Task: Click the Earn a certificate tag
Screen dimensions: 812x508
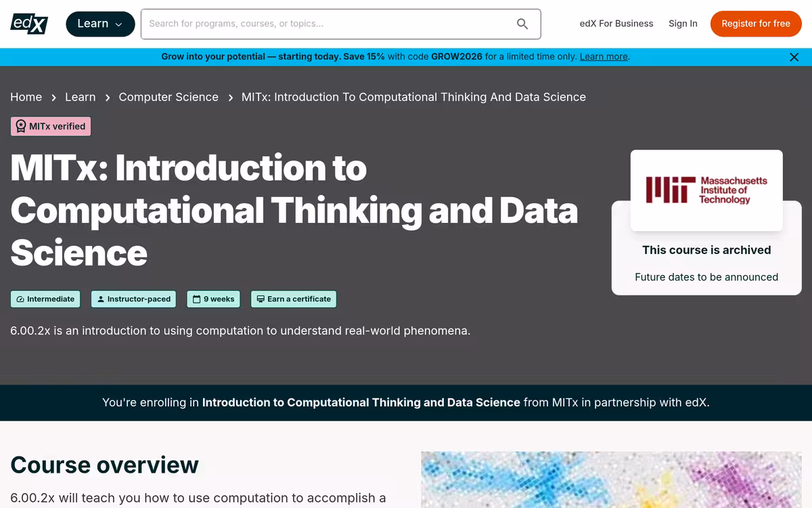Action: tap(293, 299)
